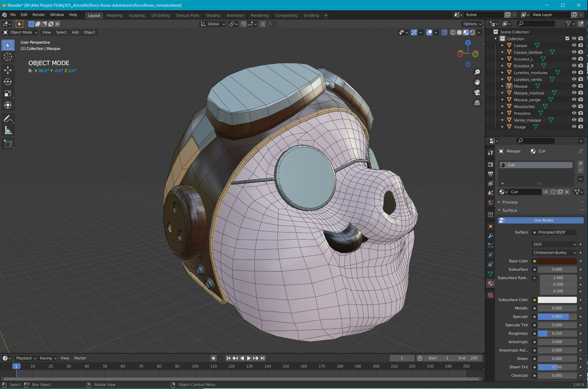Open the Modifiers wrench tab

(490, 236)
